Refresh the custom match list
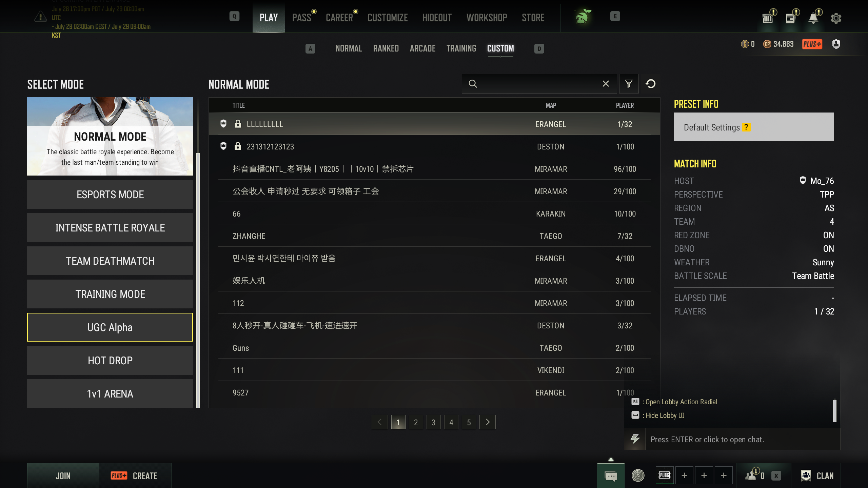The image size is (868, 488). 650,84
